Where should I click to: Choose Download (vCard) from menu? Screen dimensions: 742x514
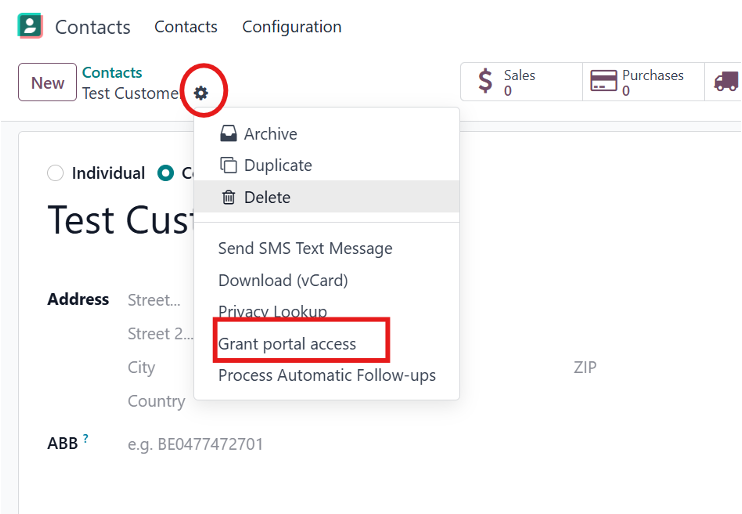pos(283,280)
